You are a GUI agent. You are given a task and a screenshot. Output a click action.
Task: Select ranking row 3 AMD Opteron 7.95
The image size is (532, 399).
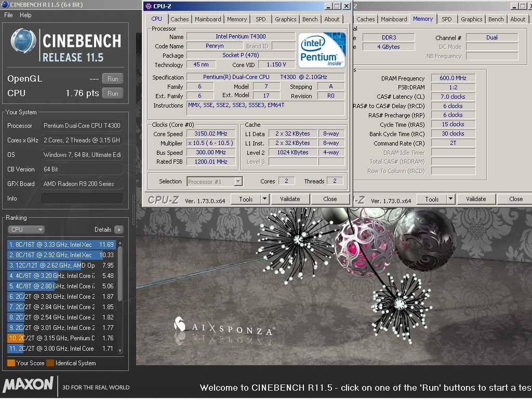point(61,265)
